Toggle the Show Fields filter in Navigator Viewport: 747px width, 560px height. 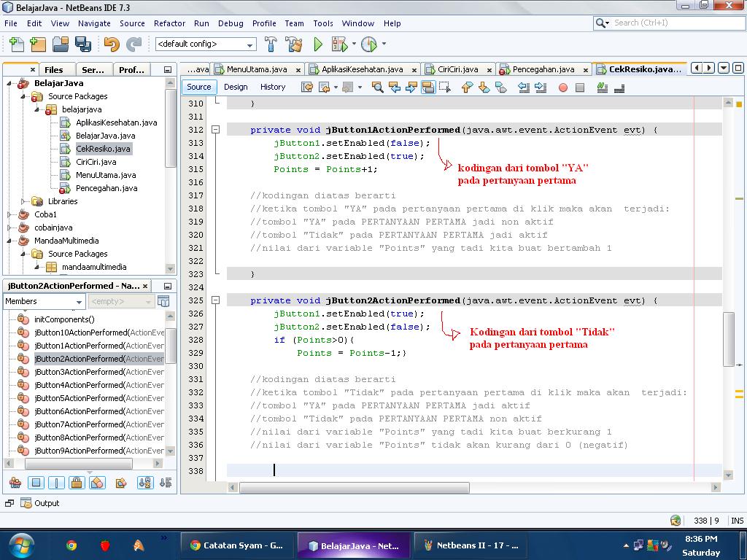(x=36, y=483)
